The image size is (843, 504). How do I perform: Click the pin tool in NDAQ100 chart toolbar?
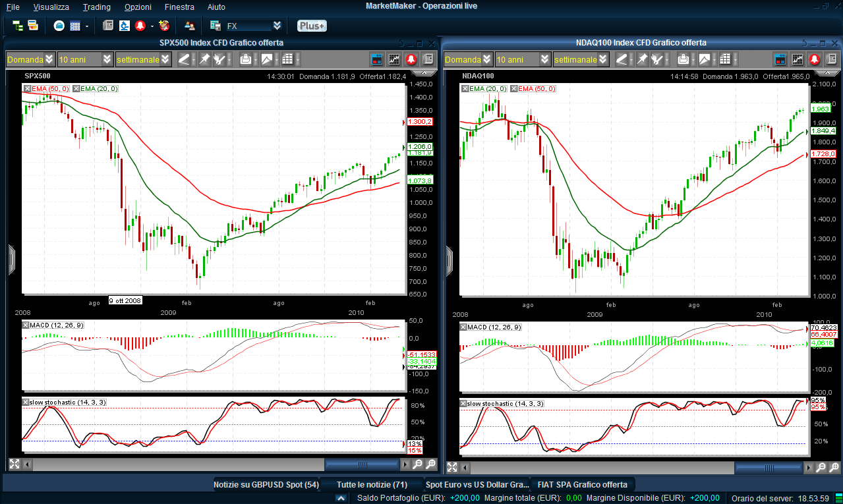[x=641, y=59]
